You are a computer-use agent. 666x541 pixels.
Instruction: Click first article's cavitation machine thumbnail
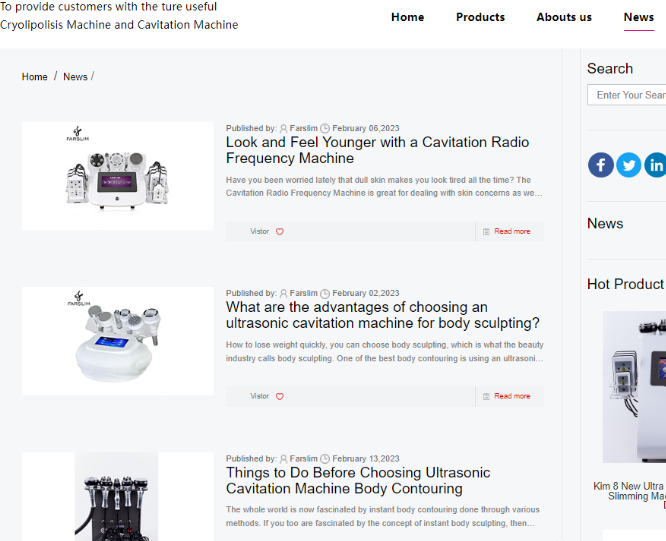coord(118,176)
